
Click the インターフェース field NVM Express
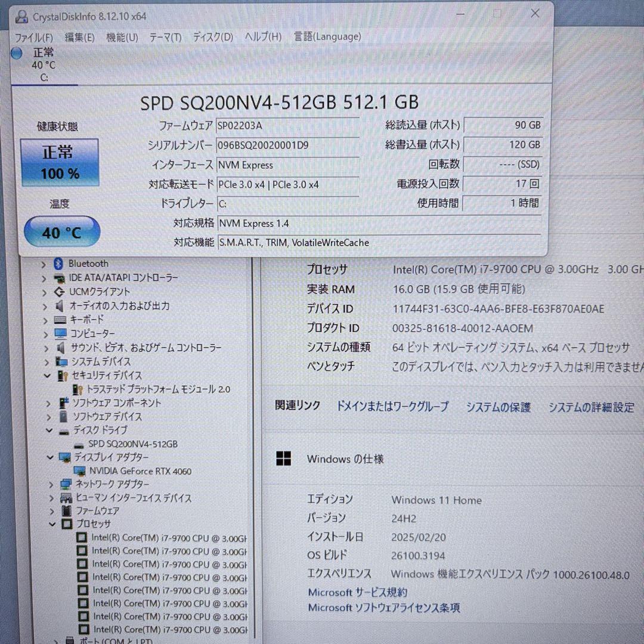pos(288,165)
